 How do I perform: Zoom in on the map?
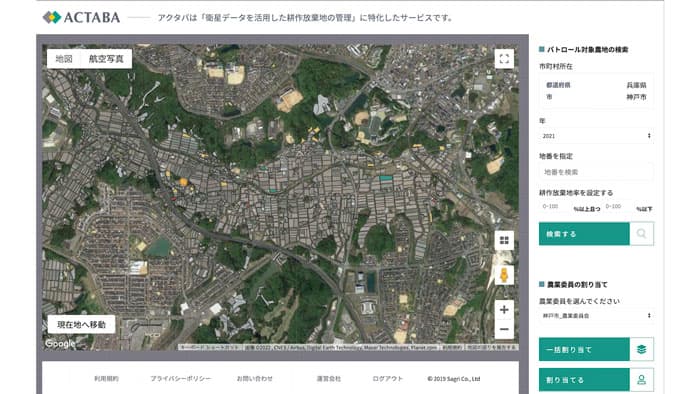tap(504, 310)
